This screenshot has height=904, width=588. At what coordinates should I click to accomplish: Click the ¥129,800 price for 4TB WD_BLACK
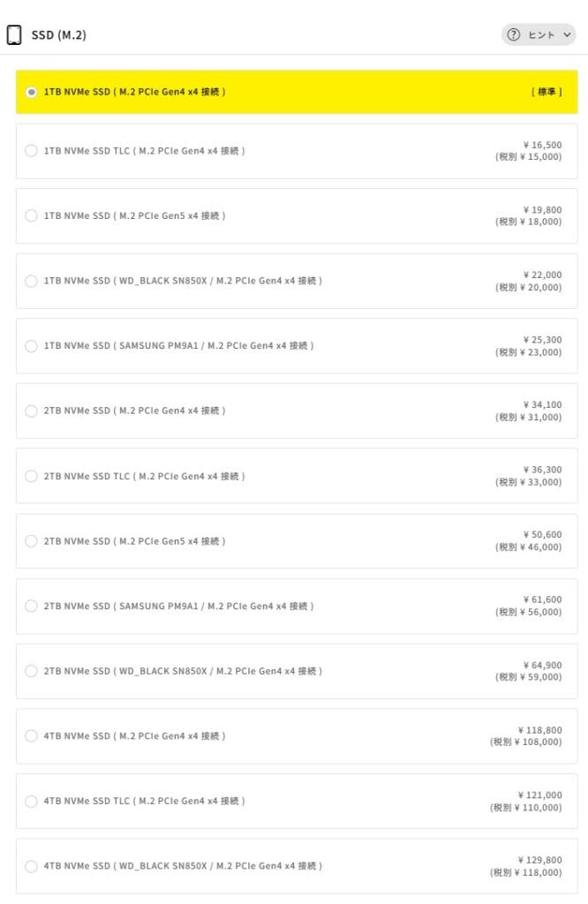coord(539,860)
